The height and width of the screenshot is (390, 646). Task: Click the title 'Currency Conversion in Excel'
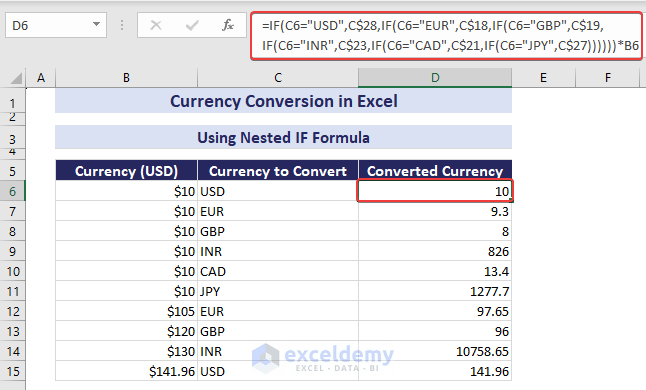tap(283, 101)
